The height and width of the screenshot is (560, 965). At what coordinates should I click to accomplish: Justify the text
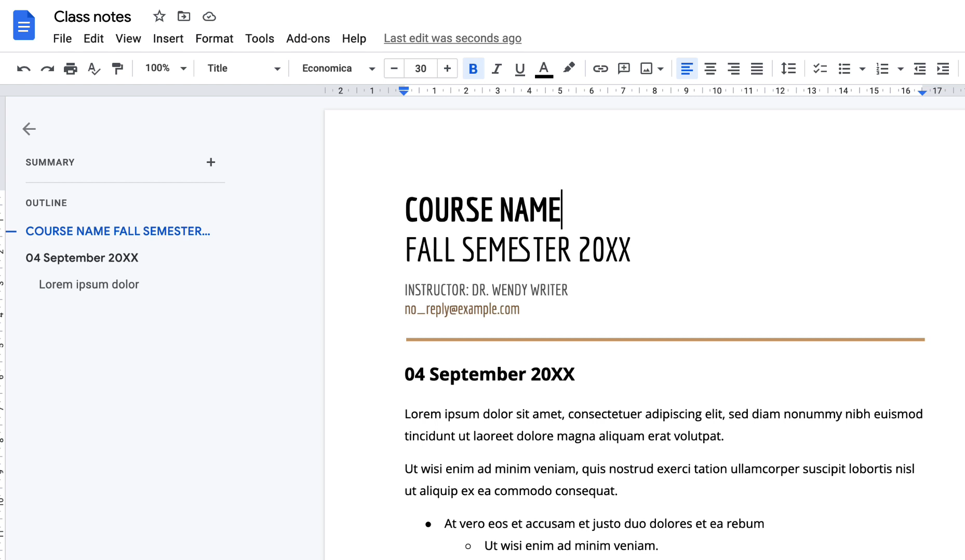pos(757,69)
